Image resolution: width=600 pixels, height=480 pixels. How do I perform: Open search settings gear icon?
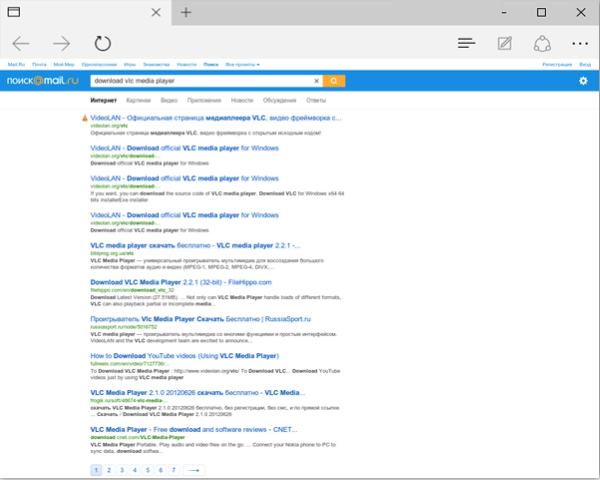[583, 81]
